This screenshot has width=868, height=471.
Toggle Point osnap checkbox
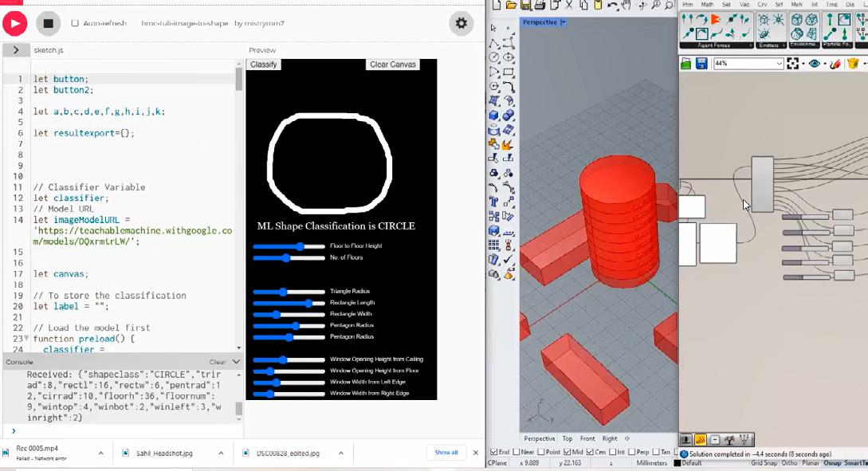point(541,452)
